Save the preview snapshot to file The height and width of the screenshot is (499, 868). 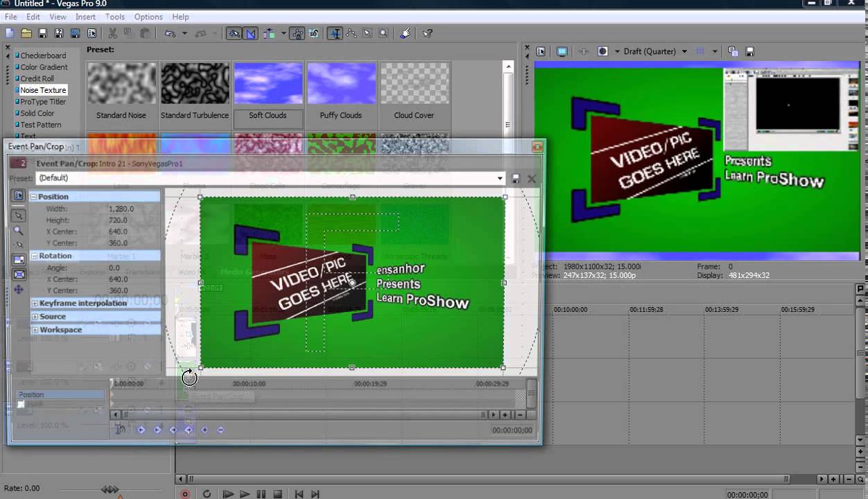749,51
